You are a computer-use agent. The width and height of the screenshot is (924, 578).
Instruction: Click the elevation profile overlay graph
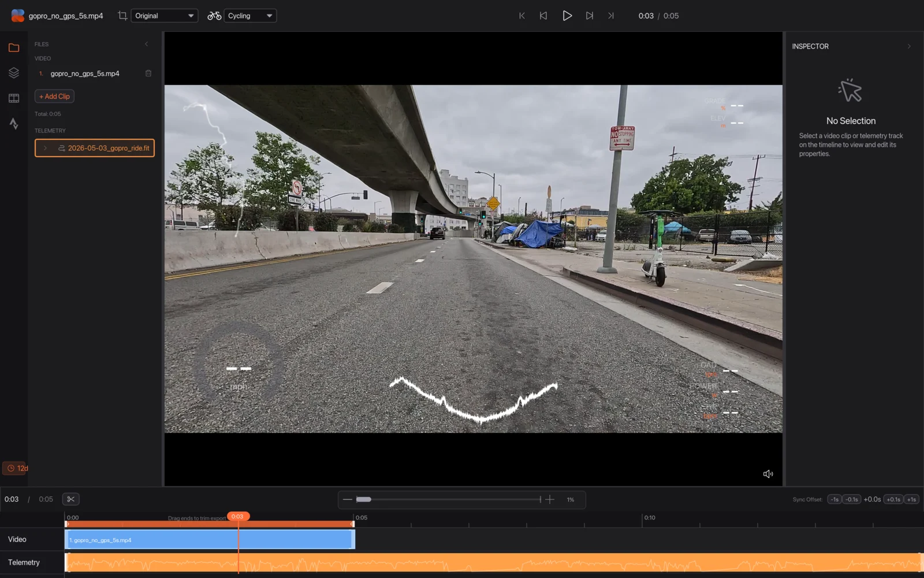coord(474,400)
